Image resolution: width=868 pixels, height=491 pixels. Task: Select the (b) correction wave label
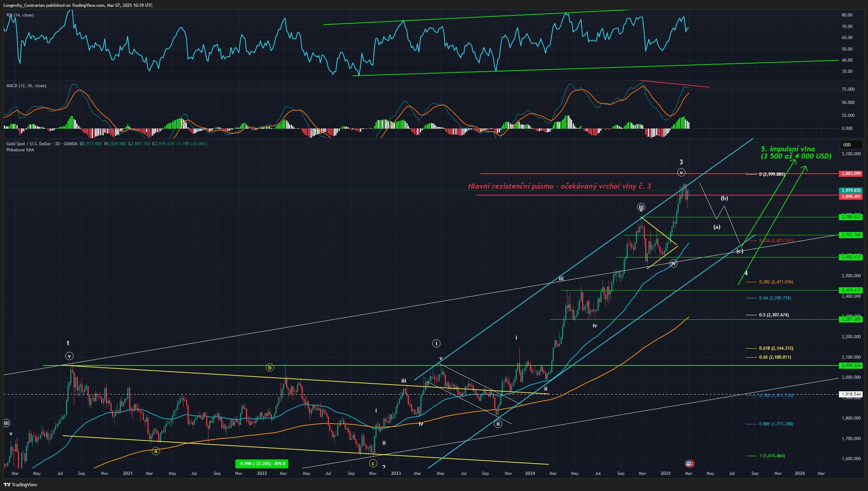[x=724, y=198]
